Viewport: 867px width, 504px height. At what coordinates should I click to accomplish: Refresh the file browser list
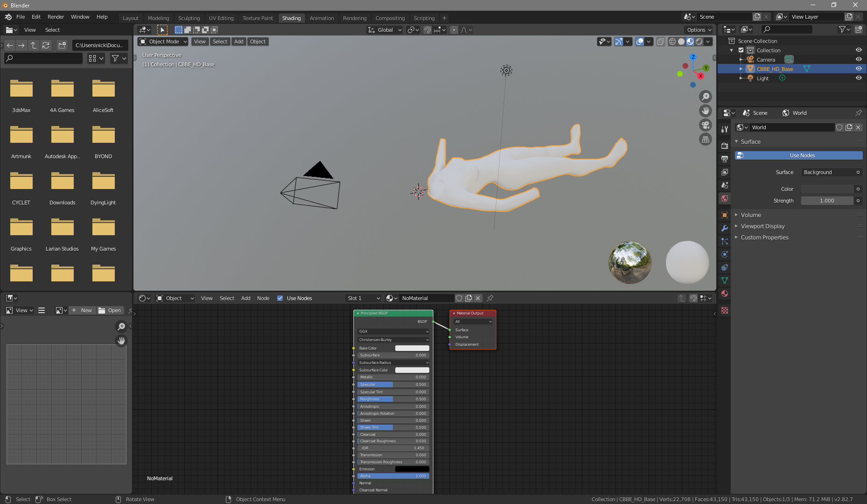(46, 45)
